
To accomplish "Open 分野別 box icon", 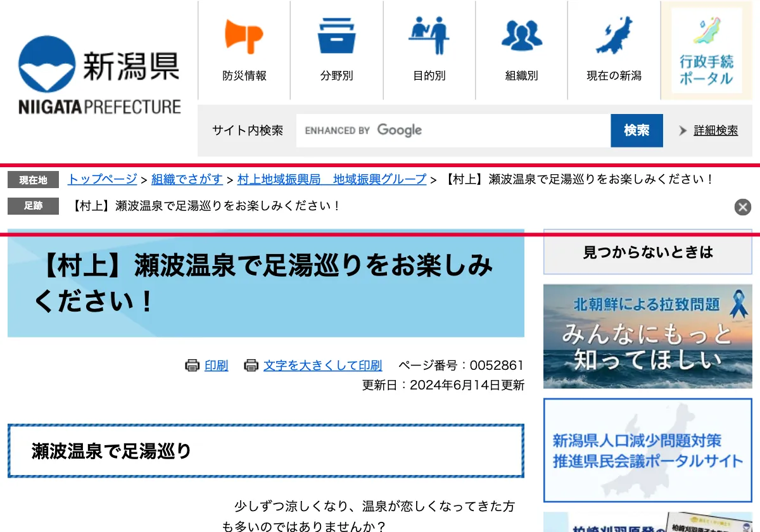I will [x=336, y=35].
